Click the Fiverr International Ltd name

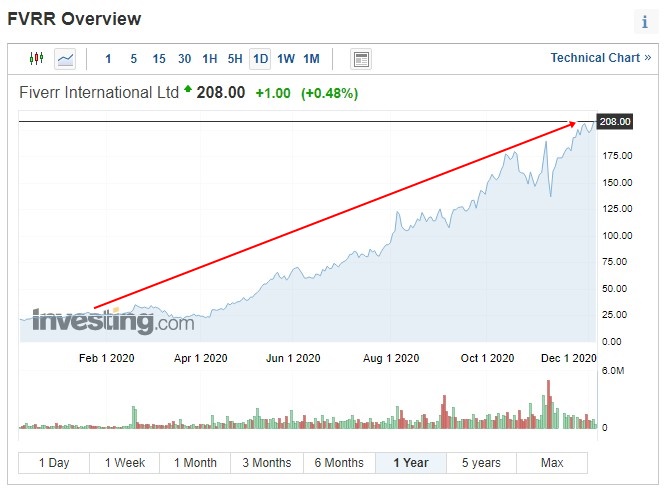coord(99,92)
